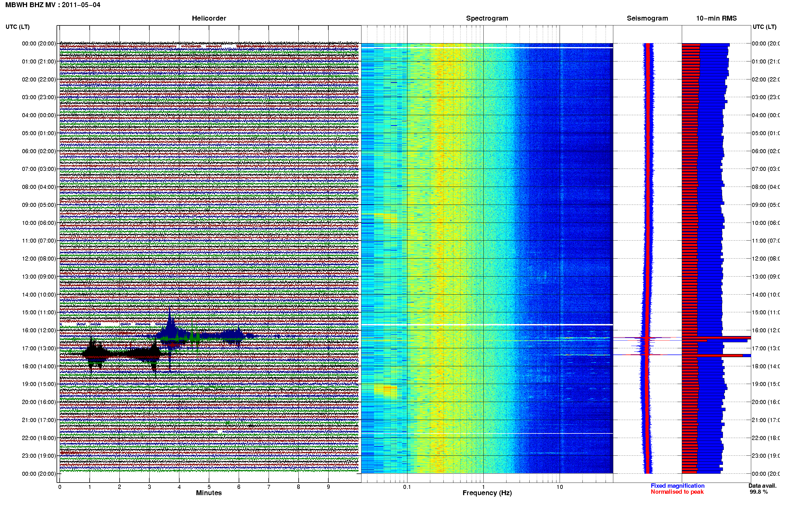
Task: Click the '21:00 (17:00)' left time label
Action: coord(39,420)
